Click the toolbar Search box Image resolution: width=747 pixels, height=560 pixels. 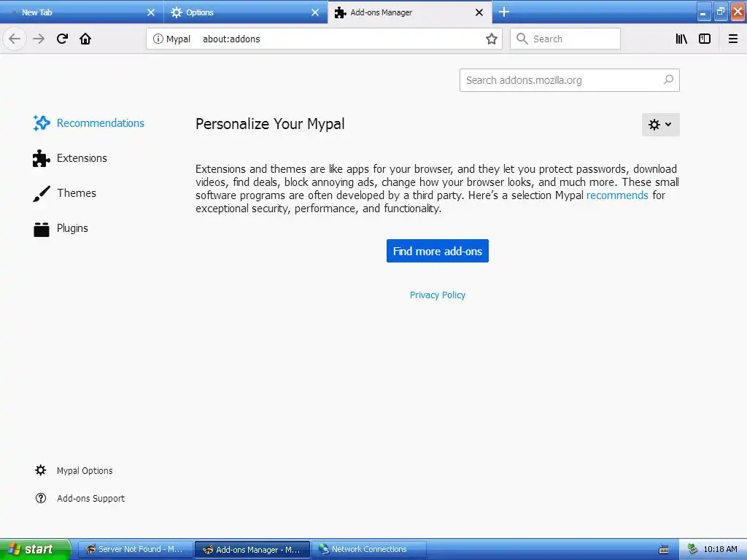(x=565, y=39)
